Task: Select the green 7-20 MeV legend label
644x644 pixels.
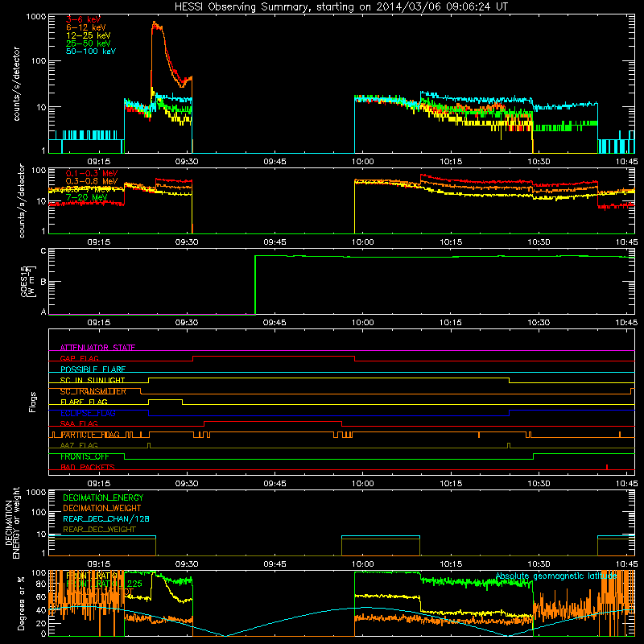Action: (86, 197)
